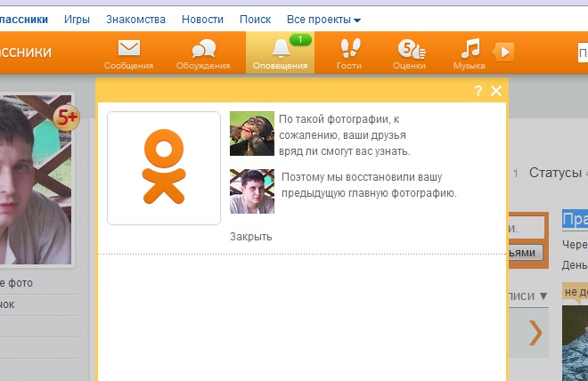Screen dimensions: 588x381
Task: Open Оценки ratings icon
Action: click(411, 49)
